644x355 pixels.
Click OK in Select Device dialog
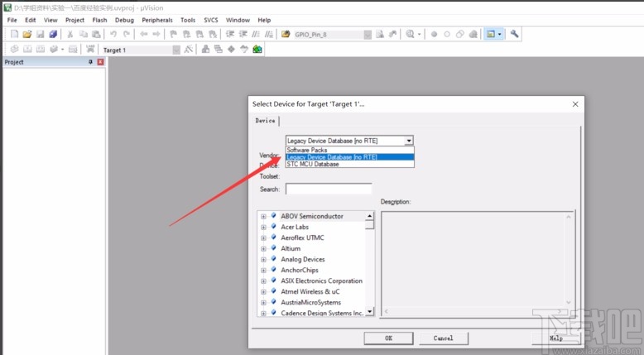pyautogui.click(x=388, y=338)
